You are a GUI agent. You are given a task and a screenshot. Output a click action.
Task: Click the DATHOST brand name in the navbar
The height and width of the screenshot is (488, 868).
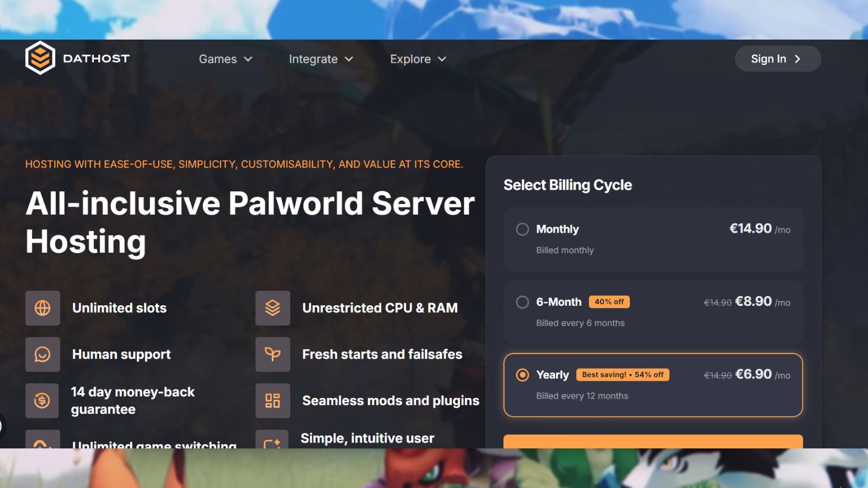(x=97, y=59)
